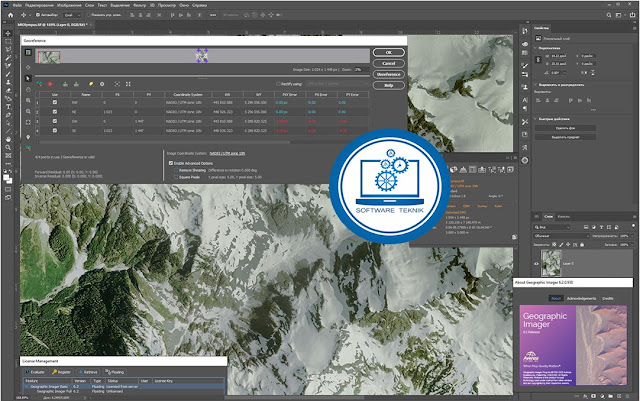Toggle the Use checkbox for point NE
This screenshot has height=401, width=640.
pos(55,111)
